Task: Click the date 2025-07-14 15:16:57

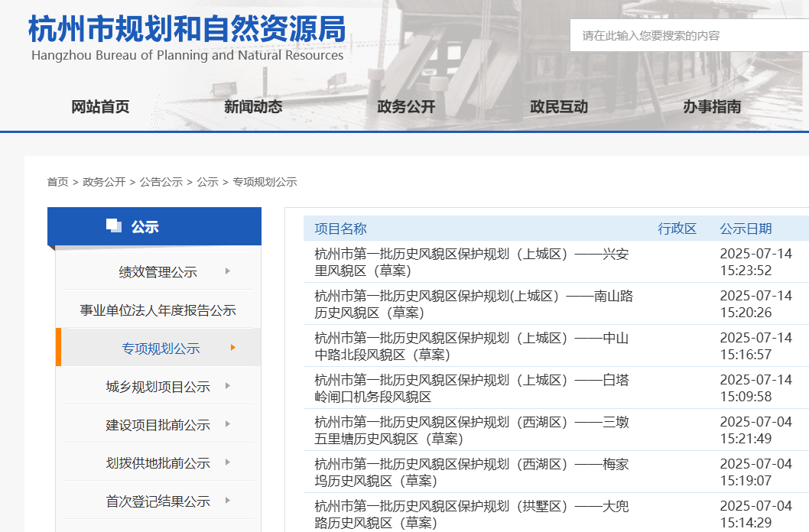Action: [756, 346]
